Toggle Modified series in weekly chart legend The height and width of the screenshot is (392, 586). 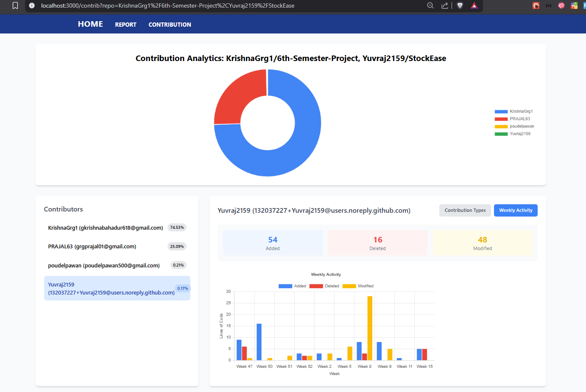[357, 286]
